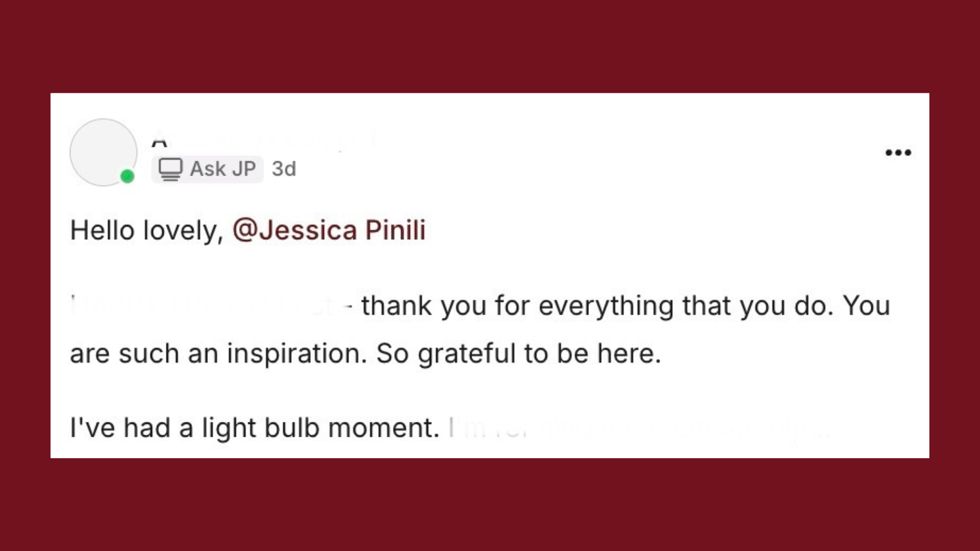The width and height of the screenshot is (980, 551).
Task: Open the three-dot post options menu
Action: click(898, 153)
